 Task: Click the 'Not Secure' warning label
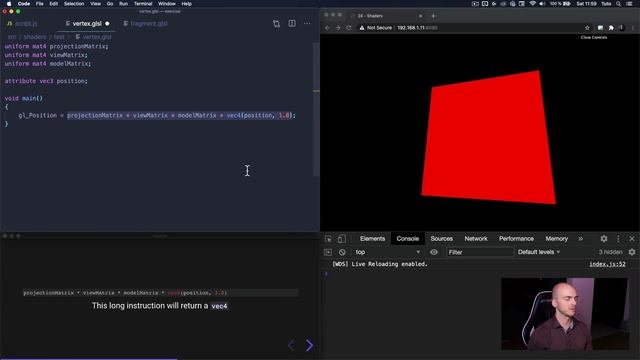pyautogui.click(x=376, y=28)
